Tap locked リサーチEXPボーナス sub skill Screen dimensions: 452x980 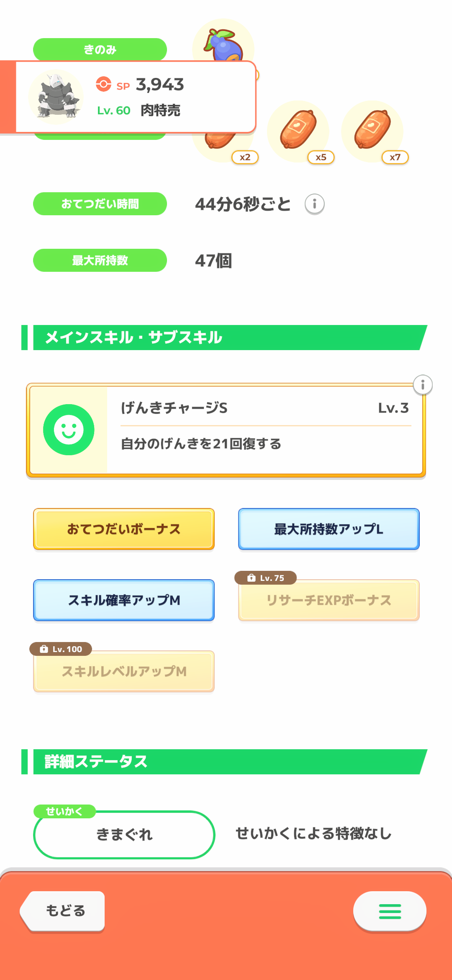click(329, 600)
